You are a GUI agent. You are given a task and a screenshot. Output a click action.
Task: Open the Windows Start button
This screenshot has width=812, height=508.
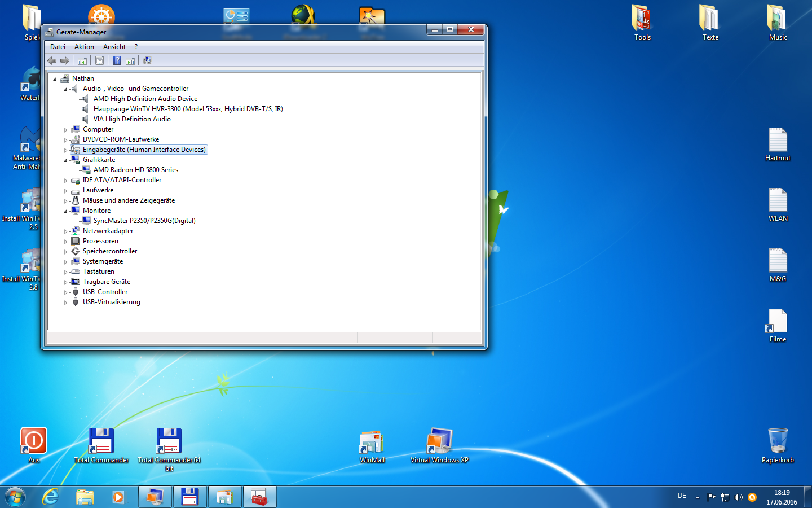[15, 497]
